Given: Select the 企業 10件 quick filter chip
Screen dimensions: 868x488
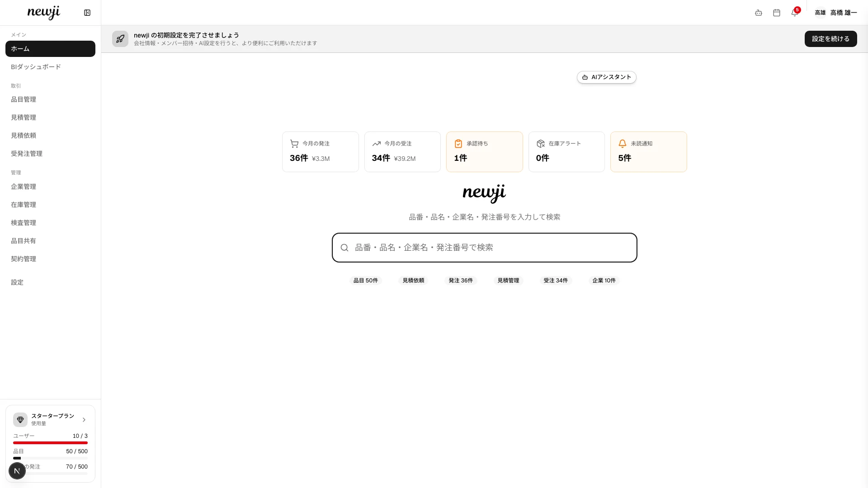Looking at the screenshot, I should (x=604, y=281).
